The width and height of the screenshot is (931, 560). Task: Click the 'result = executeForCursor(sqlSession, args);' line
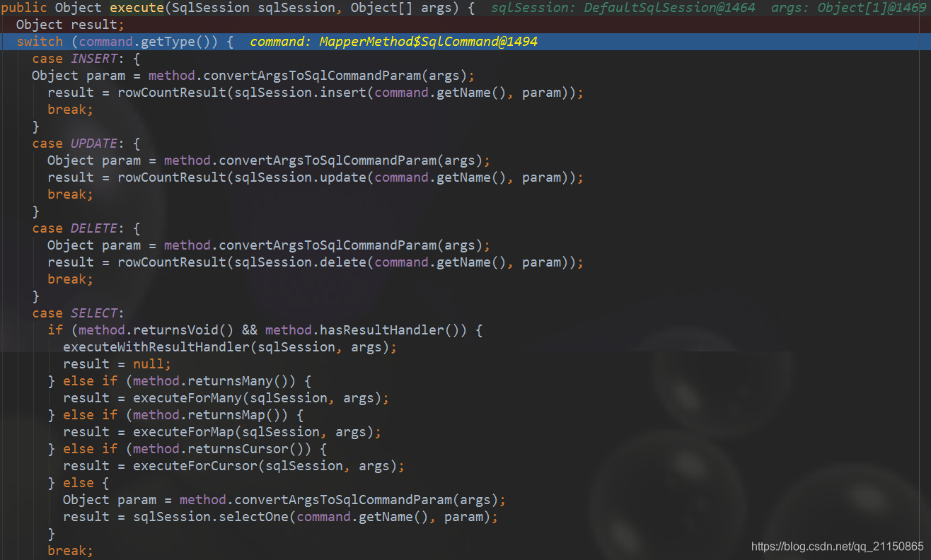point(233,466)
